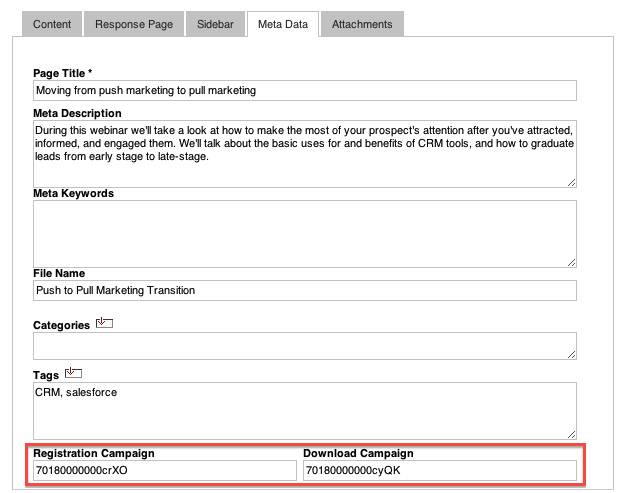Click the Tags box containing CRM, salesforce
621x493 pixels.
click(x=305, y=411)
